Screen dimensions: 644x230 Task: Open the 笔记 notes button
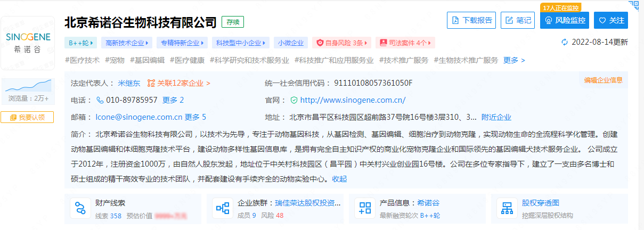(x=518, y=20)
